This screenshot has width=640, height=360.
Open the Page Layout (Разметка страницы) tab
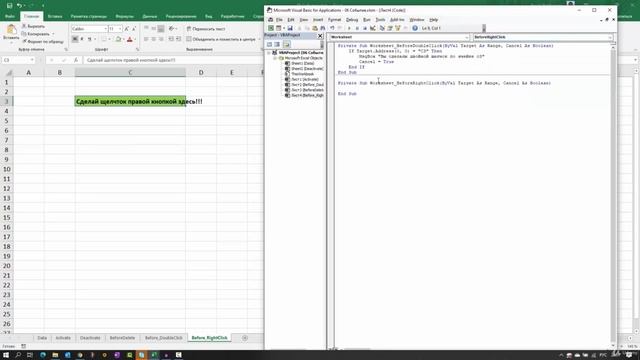point(89,16)
